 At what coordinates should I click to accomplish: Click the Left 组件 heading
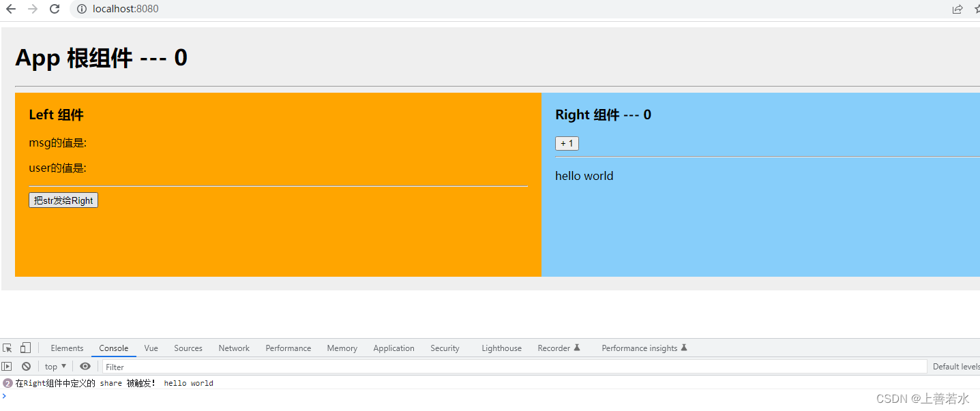point(56,115)
